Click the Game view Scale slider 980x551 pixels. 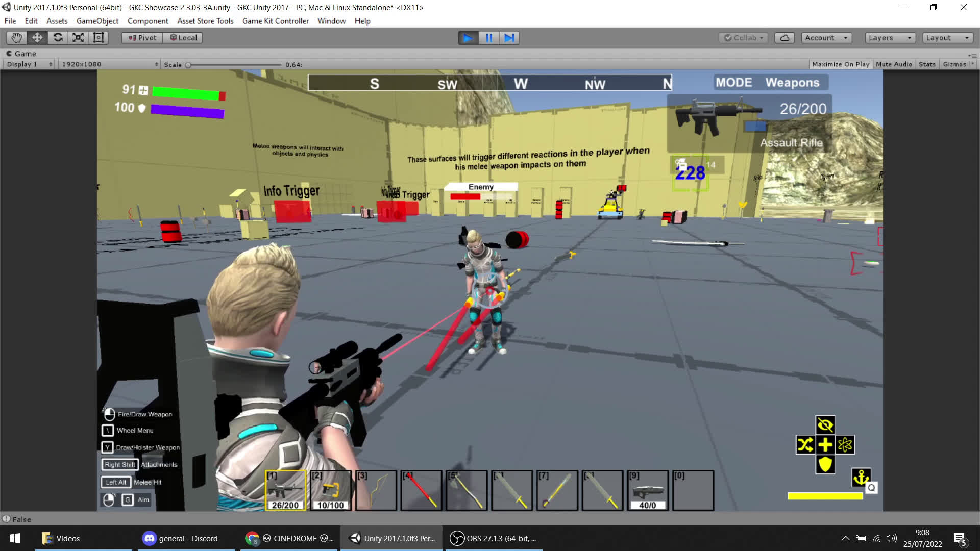tap(234, 65)
